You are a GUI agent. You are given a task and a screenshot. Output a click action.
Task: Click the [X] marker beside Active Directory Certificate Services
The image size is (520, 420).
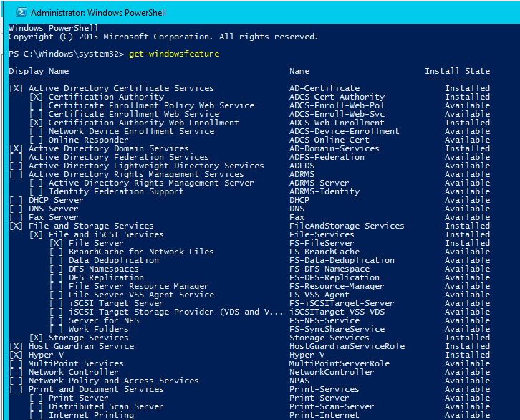[16, 88]
